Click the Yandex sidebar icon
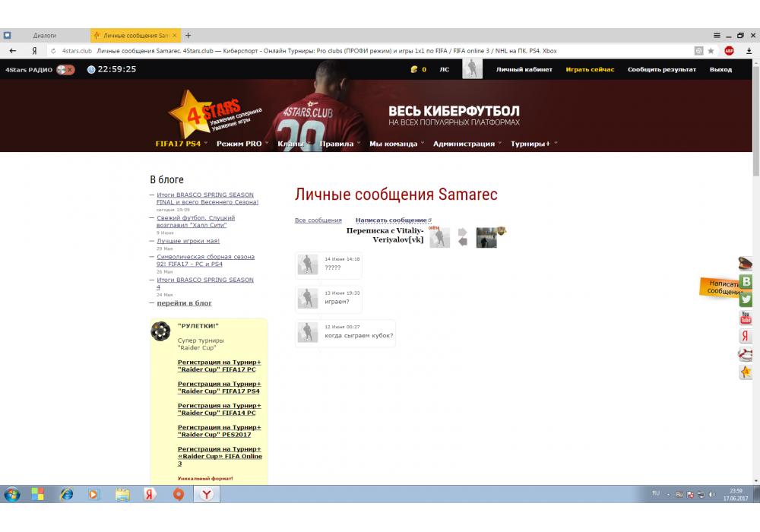760x532 pixels. [746, 336]
